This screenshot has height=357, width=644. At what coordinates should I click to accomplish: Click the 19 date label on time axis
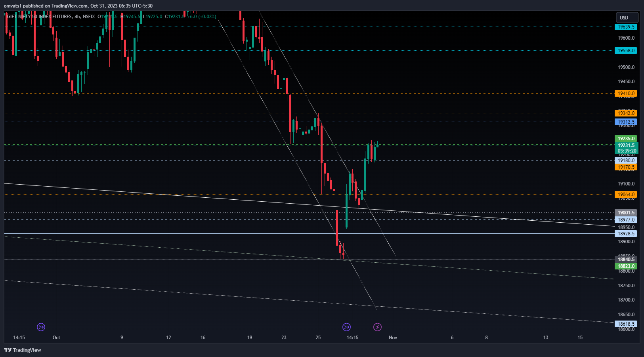tap(250, 338)
